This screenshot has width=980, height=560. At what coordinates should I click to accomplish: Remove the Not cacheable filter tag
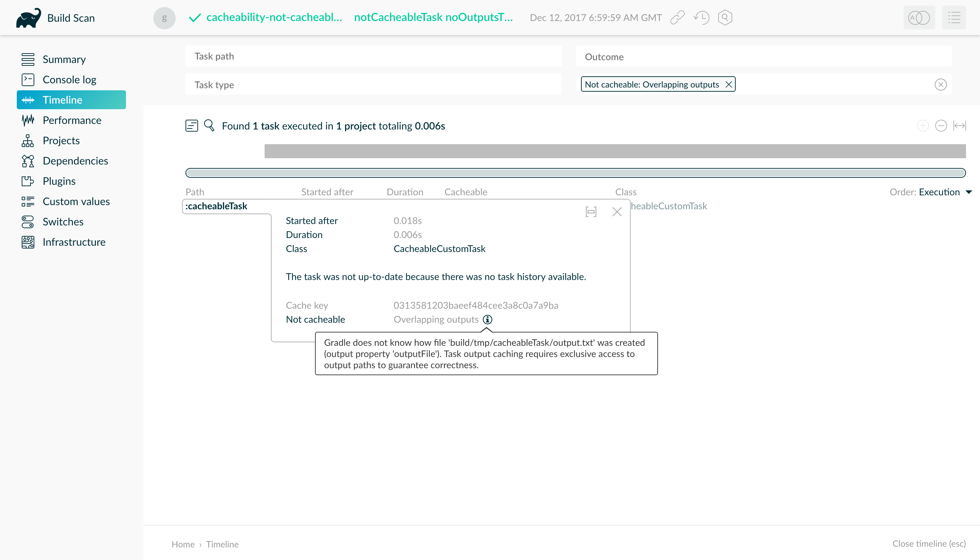point(729,84)
